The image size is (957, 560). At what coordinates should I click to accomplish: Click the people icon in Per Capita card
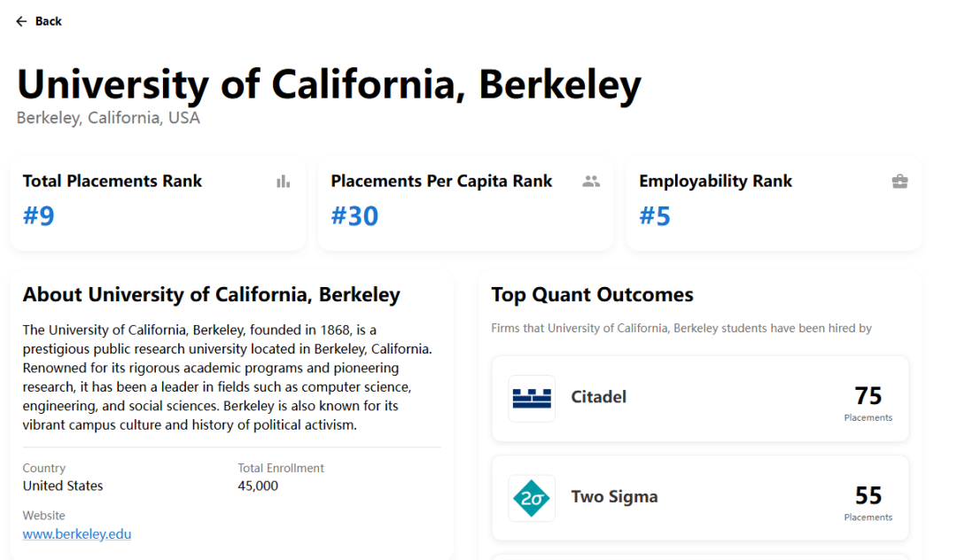click(x=591, y=182)
